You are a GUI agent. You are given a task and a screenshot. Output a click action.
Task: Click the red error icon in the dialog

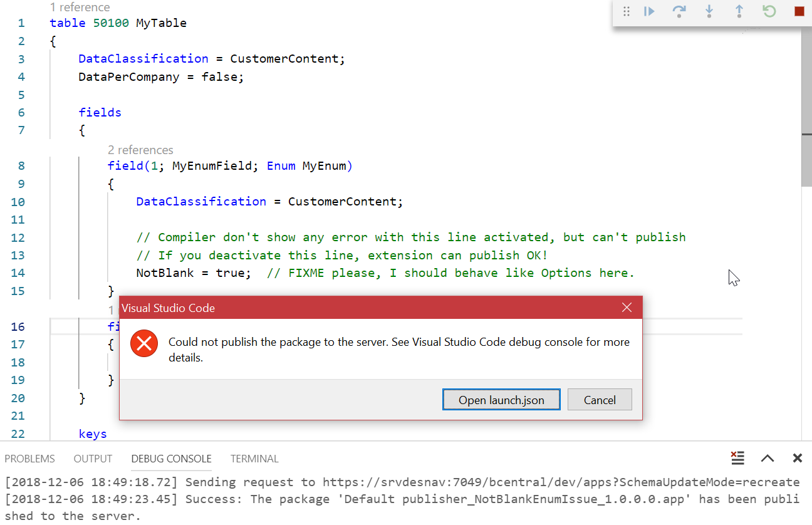(x=144, y=343)
